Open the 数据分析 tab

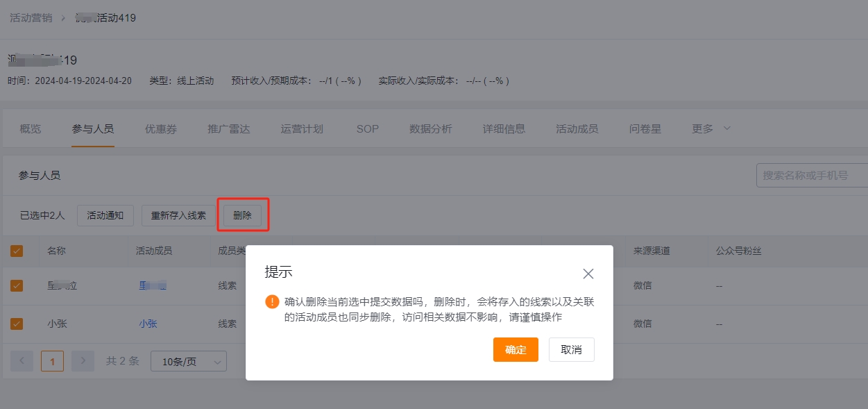click(x=431, y=128)
